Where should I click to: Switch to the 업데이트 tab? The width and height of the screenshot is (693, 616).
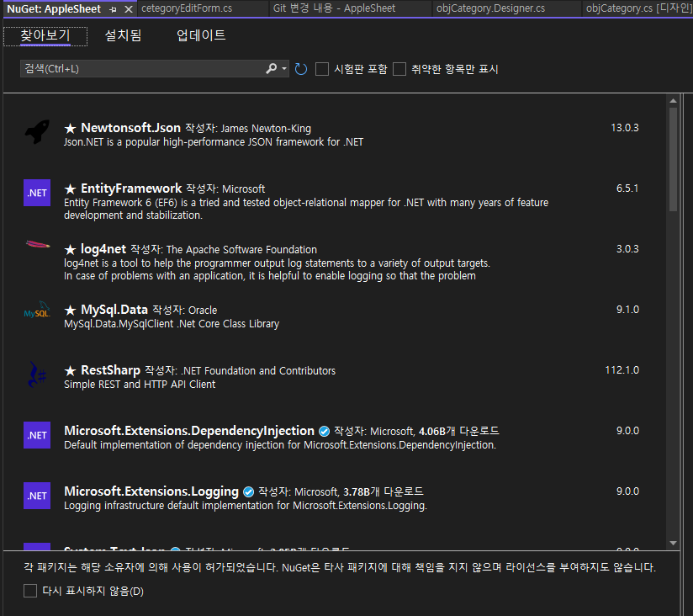(201, 35)
